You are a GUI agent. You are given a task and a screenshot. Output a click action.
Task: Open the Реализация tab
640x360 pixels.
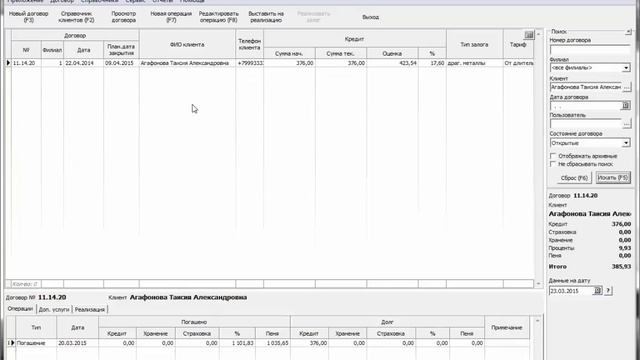[90, 309]
